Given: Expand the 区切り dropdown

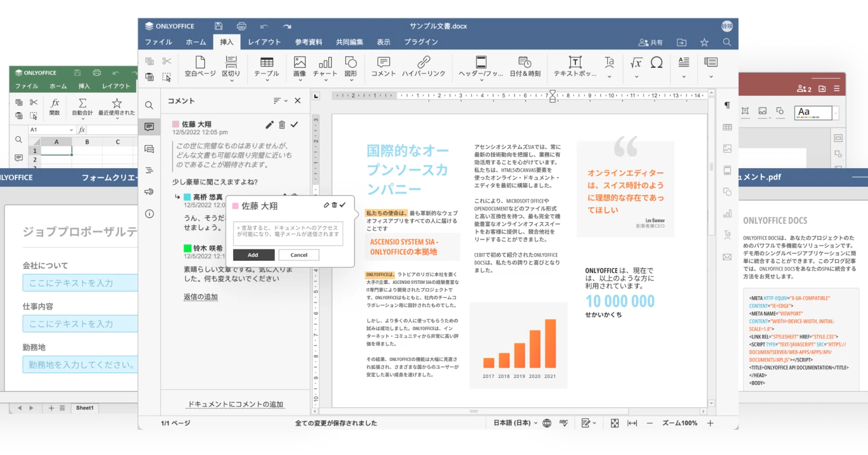Looking at the screenshot, I should point(231,80).
